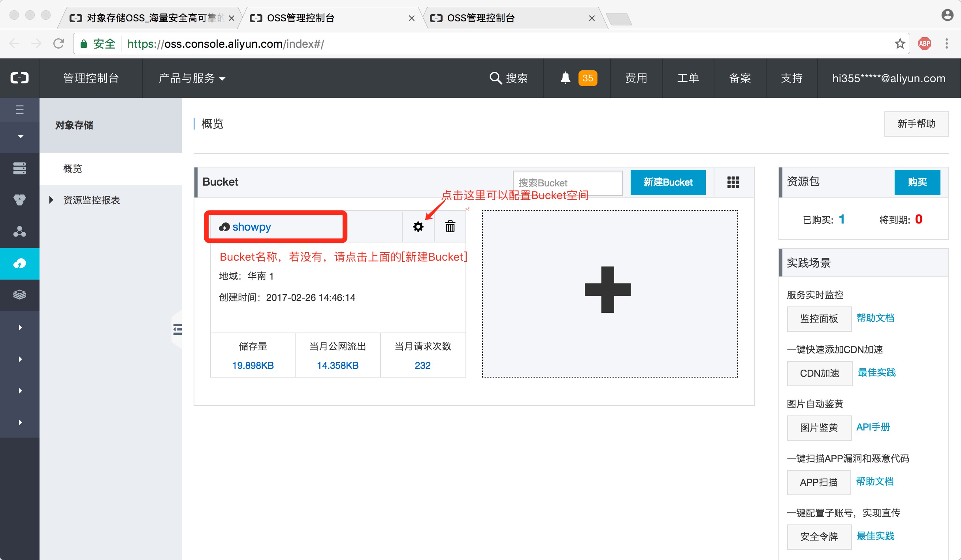This screenshot has height=560, width=961.
Task: Open 最佳实践 link beside CDN加速
Action: pos(876,372)
